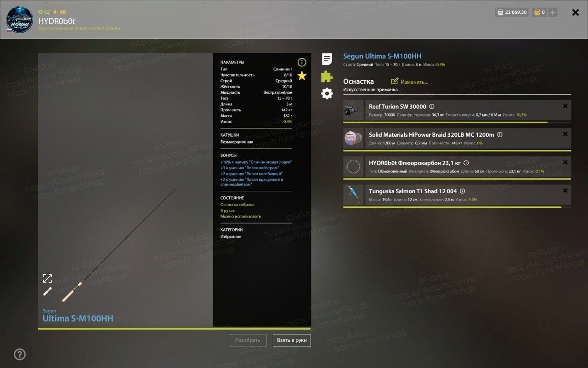Screen dimensions: 588x368
Task: Click the rod wear bar under image
Action: coord(175,328)
